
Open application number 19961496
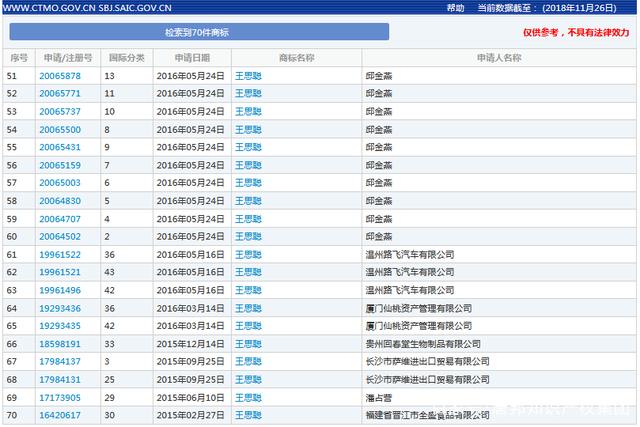[60, 291]
